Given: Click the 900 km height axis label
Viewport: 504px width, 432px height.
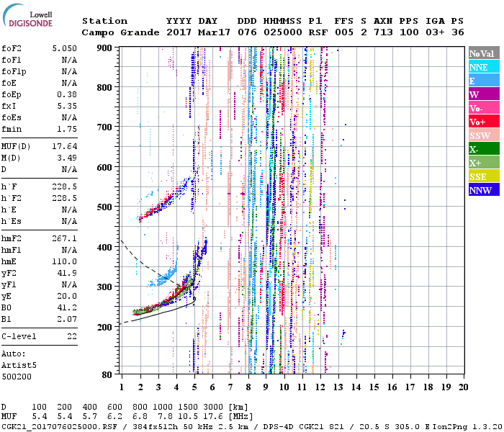Looking at the screenshot, I should click(104, 48).
